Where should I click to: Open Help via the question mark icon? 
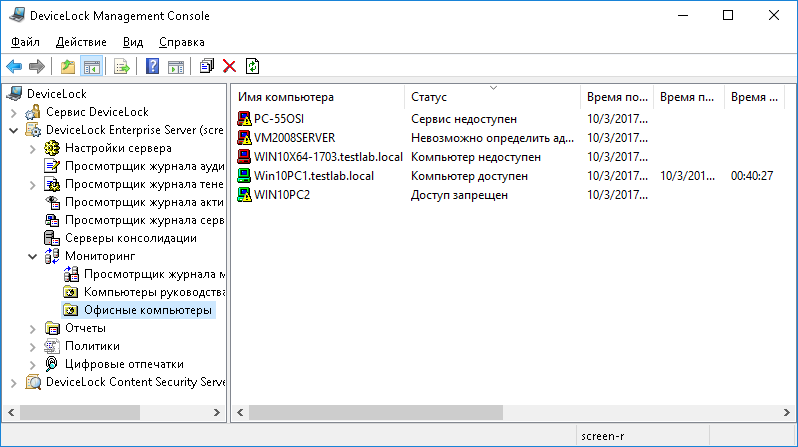point(153,67)
